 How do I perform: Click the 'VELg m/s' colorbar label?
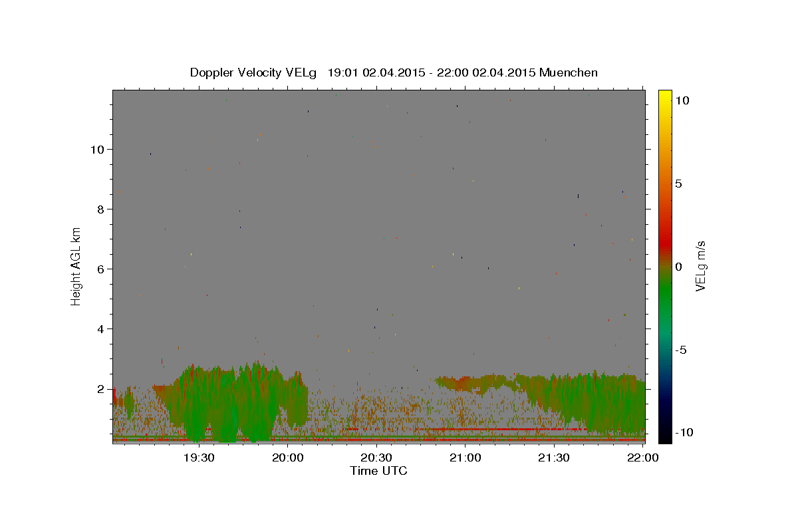point(700,266)
